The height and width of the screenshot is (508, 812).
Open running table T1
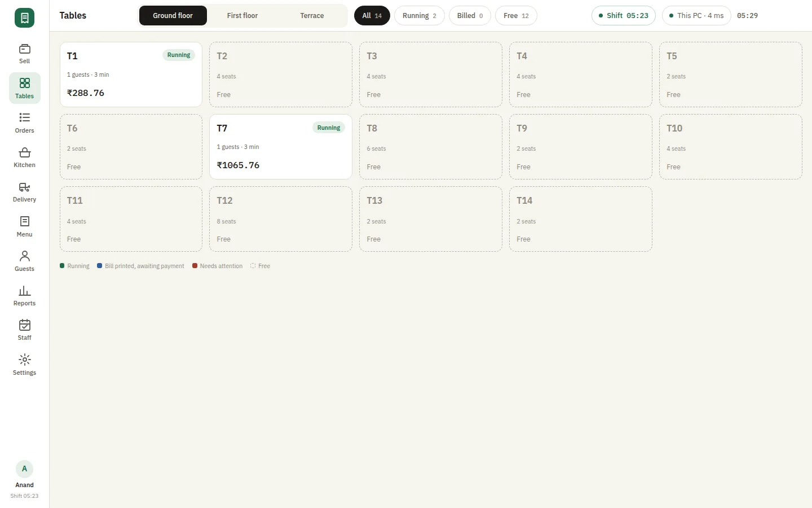pyautogui.click(x=131, y=75)
